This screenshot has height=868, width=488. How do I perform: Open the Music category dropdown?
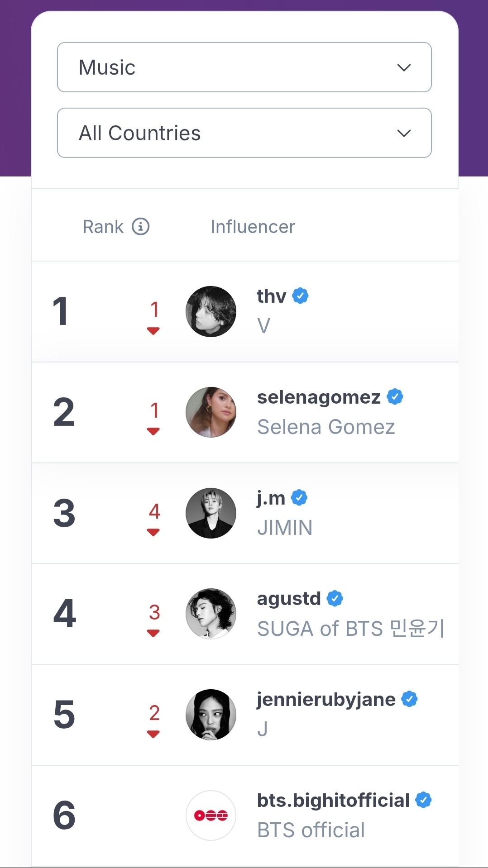(244, 67)
